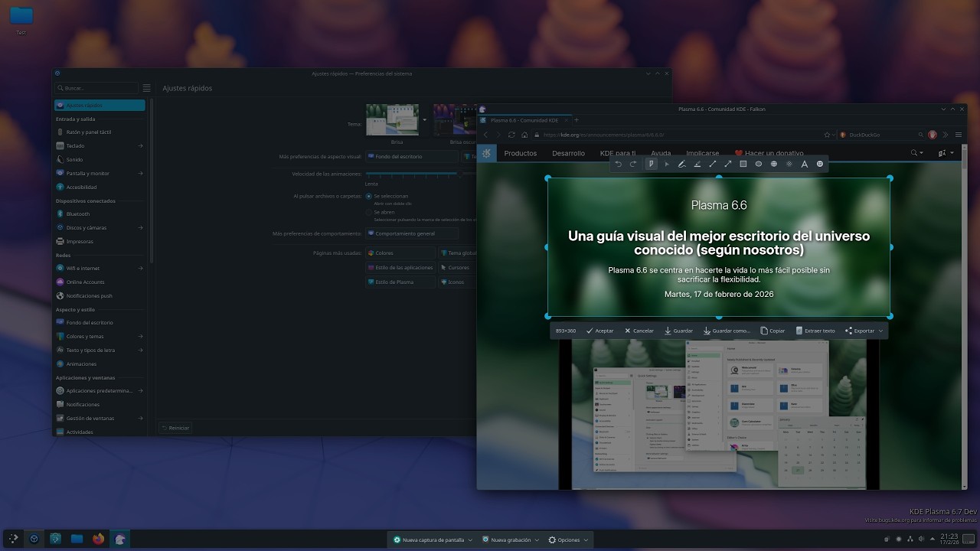Go back with Falkon's back arrow
Viewport: 980px width, 551px height.
point(485,135)
